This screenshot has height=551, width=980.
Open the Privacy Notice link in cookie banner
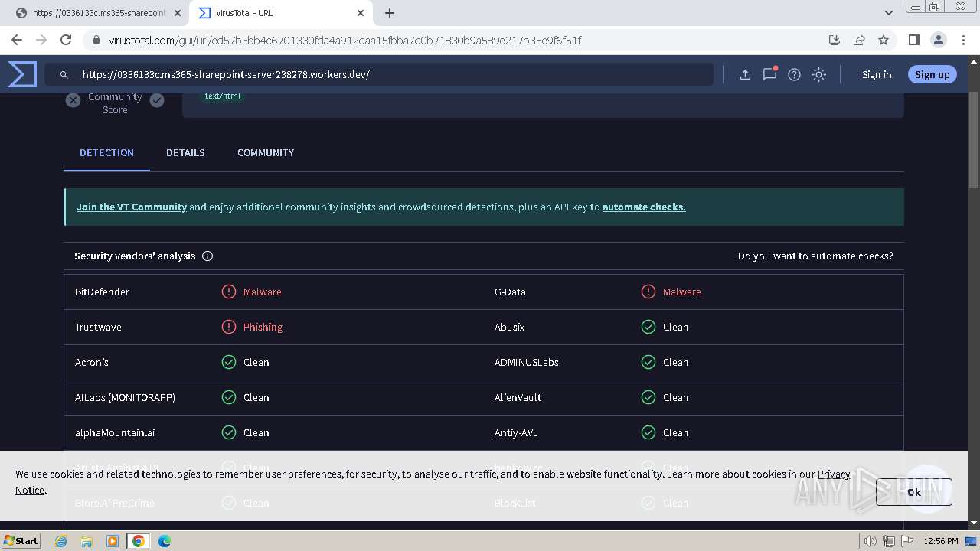(834, 474)
